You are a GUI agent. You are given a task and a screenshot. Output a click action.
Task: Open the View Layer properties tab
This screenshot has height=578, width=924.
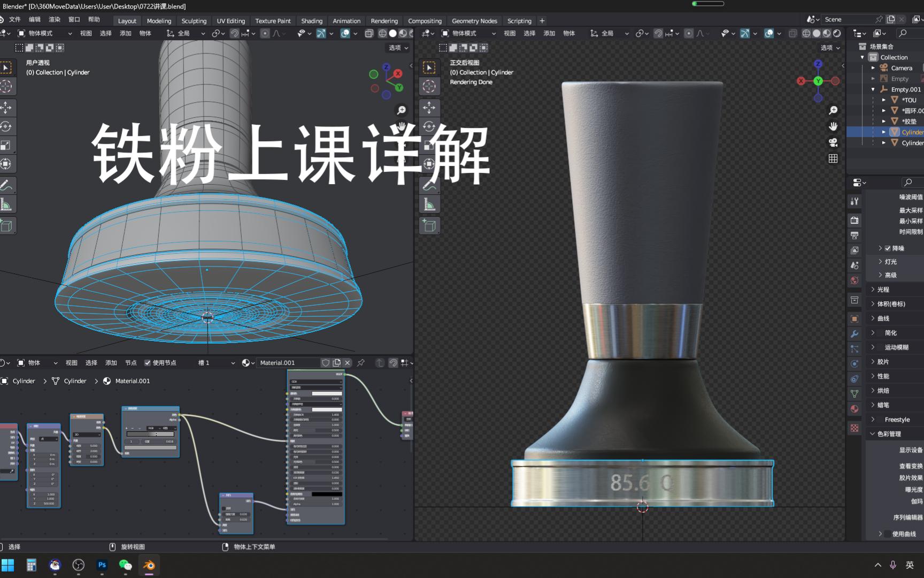pos(854,250)
